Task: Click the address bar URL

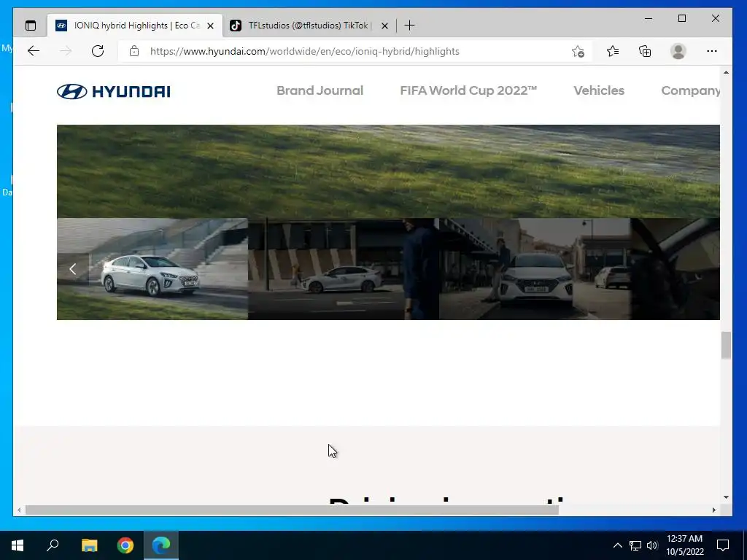Action: 305,52
